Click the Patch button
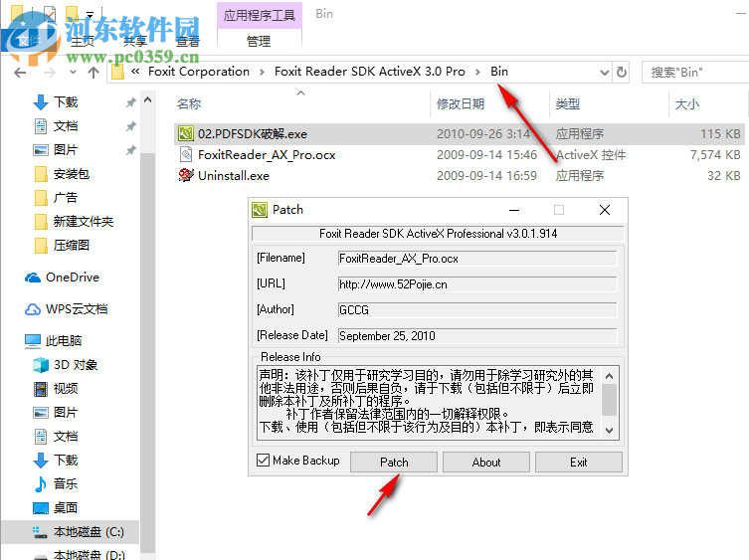Image resolution: width=749 pixels, height=560 pixels. point(394,463)
